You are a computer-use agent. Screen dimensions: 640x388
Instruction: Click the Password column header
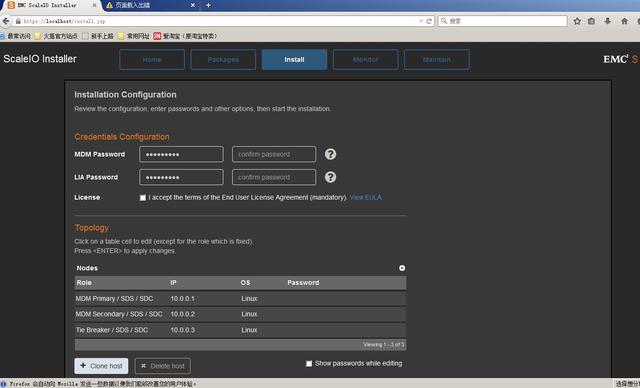[x=303, y=283]
